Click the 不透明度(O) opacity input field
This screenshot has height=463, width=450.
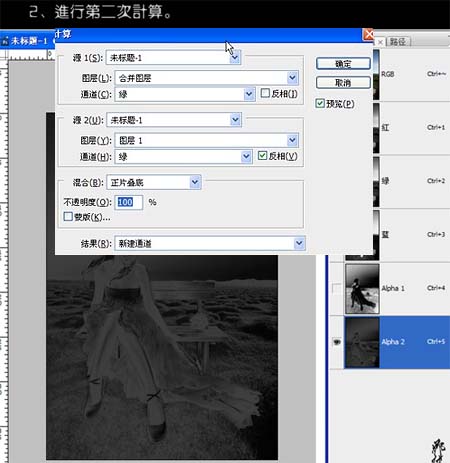point(129,202)
